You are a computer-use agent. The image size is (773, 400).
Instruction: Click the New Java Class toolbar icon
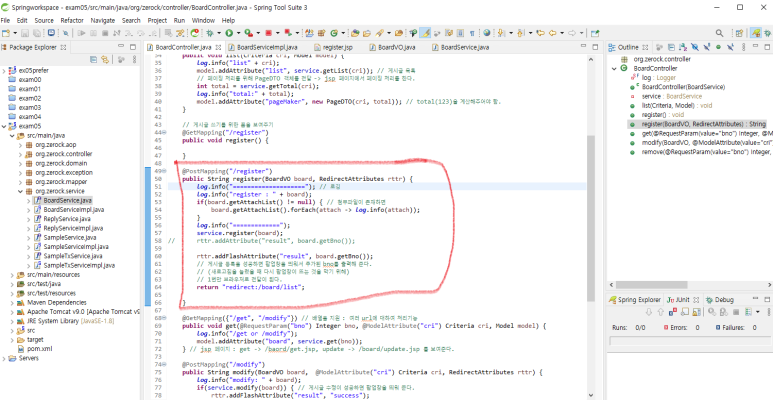coord(334,33)
